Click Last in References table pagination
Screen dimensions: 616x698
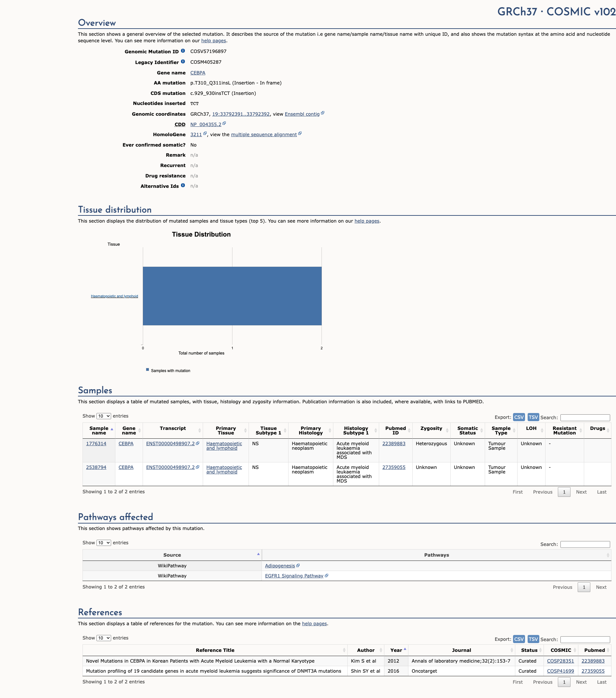pos(602,682)
